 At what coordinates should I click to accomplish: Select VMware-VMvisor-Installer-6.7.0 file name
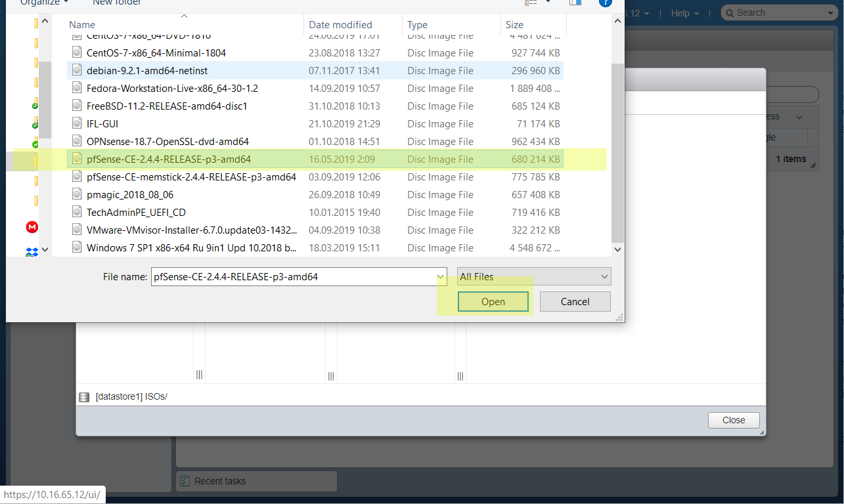click(192, 230)
